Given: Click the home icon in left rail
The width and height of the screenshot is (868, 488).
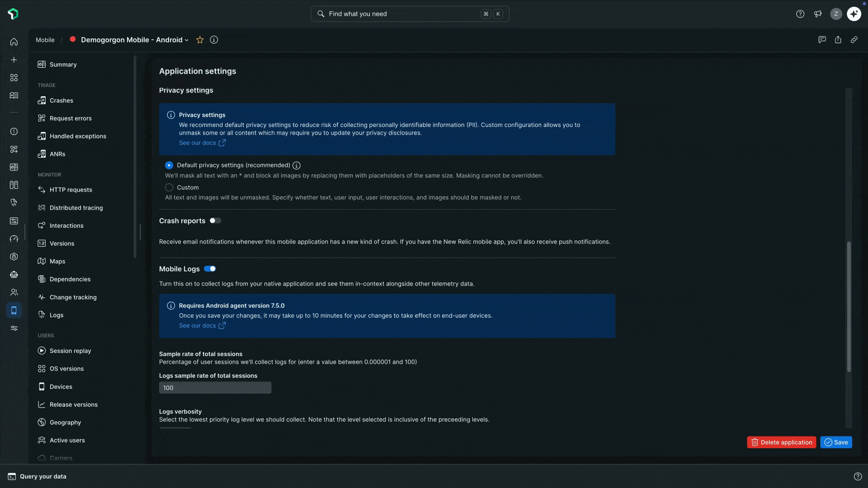Looking at the screenshot, I should (14, 42).
